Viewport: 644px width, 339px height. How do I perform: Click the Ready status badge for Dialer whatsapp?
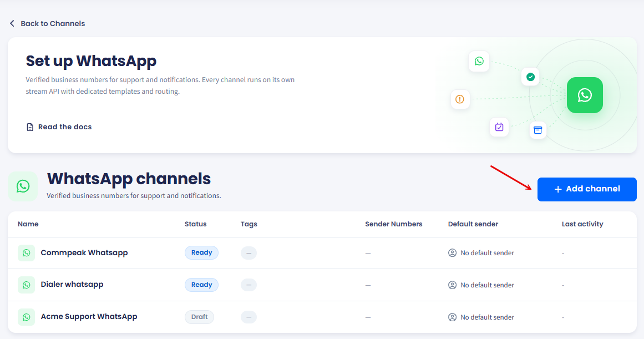coord(202,285)
